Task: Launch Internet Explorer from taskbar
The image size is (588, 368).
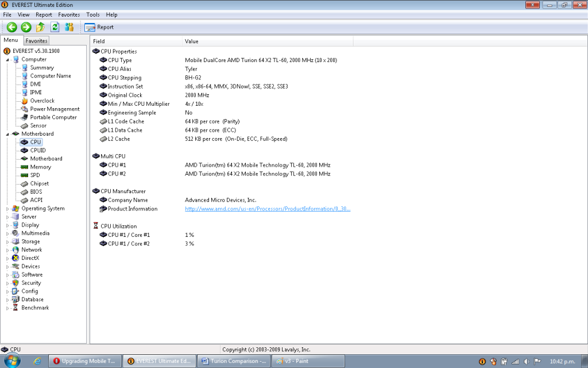Action: 37,361
